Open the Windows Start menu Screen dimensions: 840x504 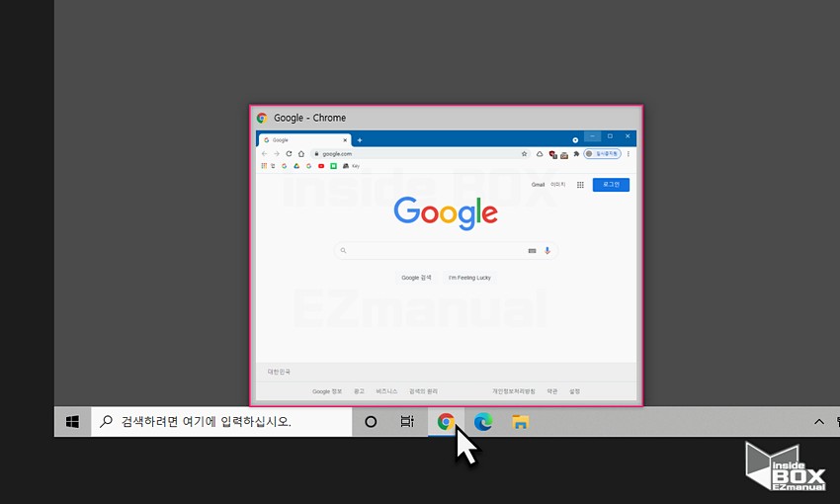72,422
